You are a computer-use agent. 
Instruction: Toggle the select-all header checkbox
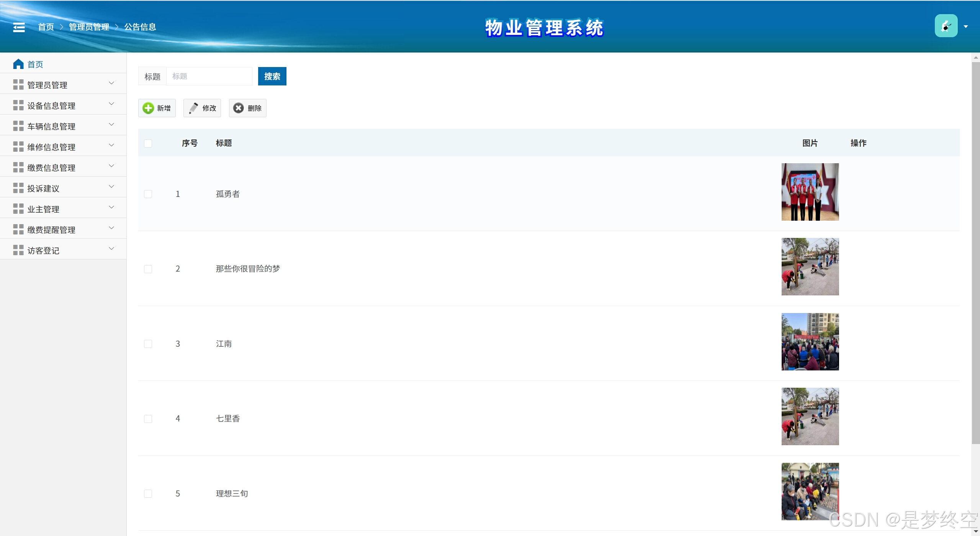[148, 143]
